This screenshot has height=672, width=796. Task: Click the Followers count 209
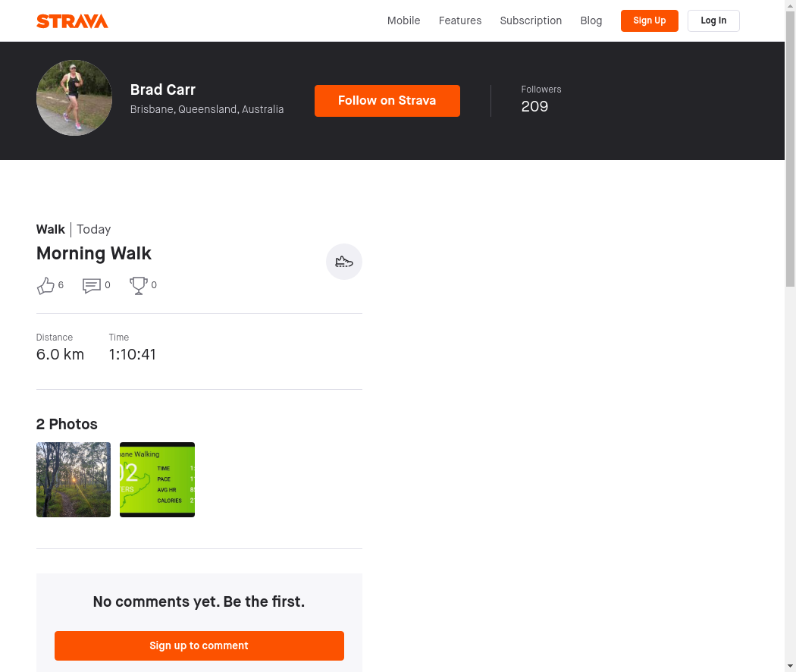point(534,106)
